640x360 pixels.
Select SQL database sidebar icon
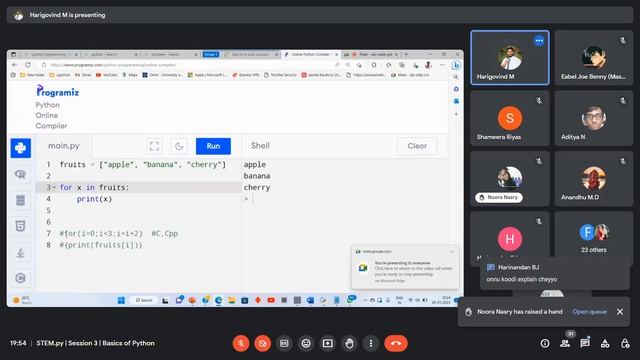[20, 200]
